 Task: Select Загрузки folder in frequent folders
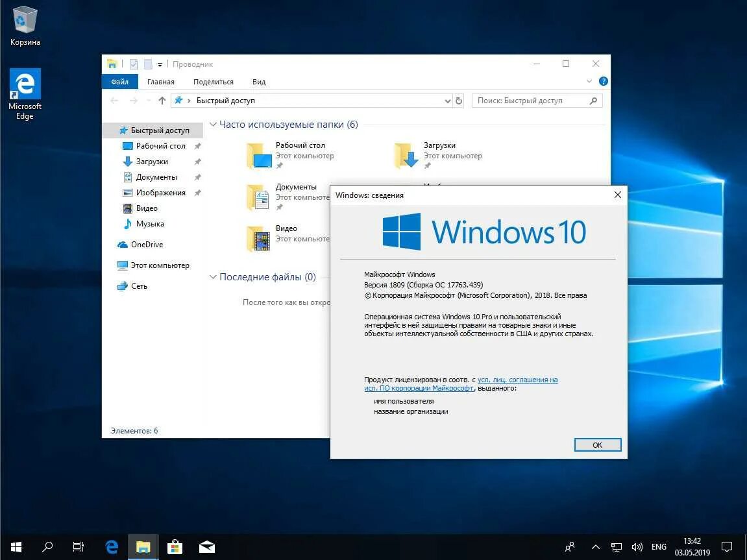[x=439, y=155]
